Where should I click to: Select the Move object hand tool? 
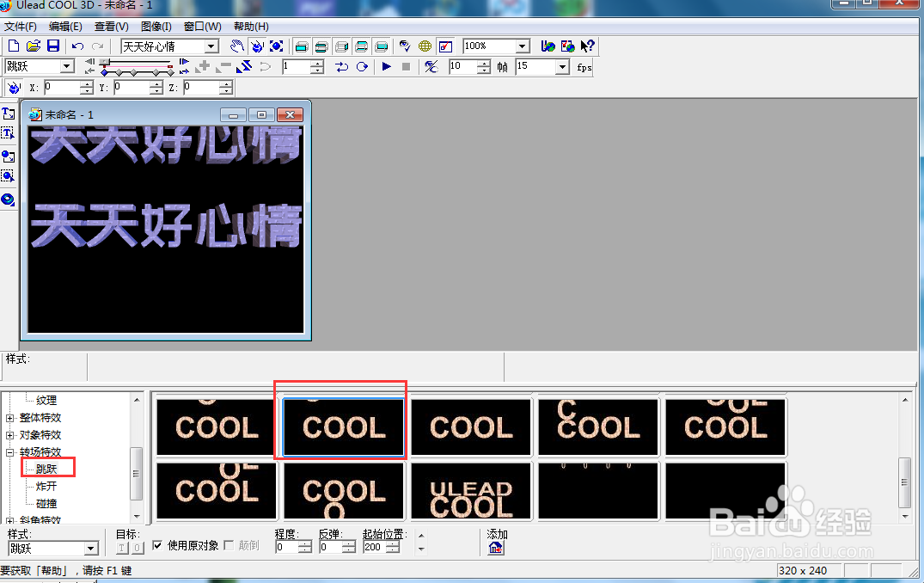[x=237, y=46]
